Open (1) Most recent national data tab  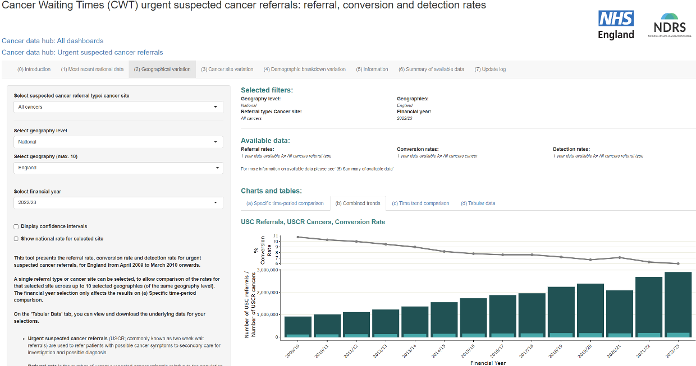click(x=92, y=69)
